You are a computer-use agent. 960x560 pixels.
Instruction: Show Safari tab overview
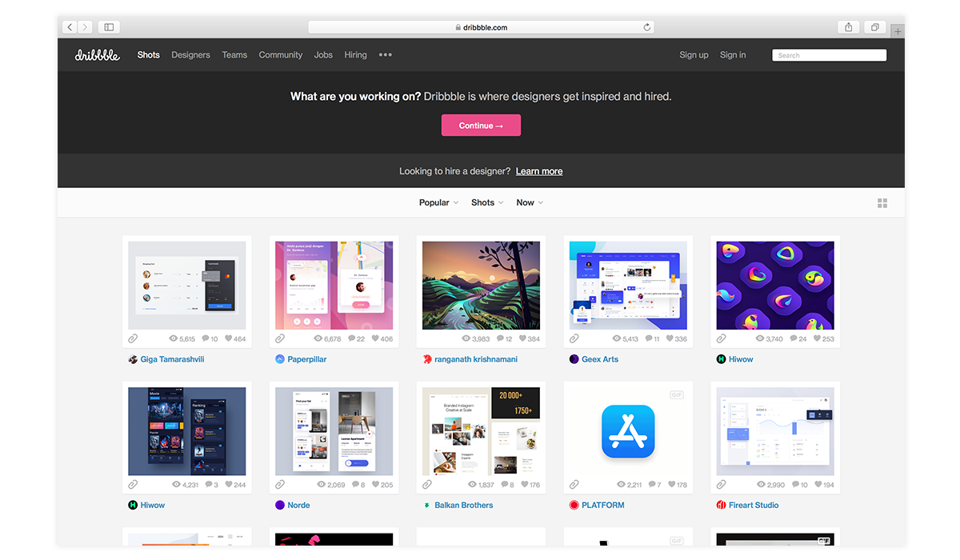point(874,27)
